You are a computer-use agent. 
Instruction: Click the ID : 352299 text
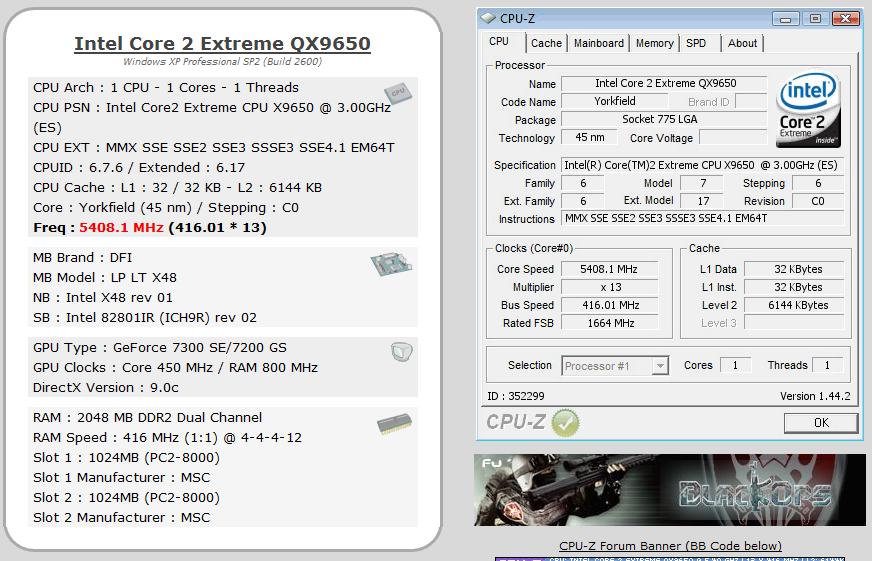(x=516, y=396)
